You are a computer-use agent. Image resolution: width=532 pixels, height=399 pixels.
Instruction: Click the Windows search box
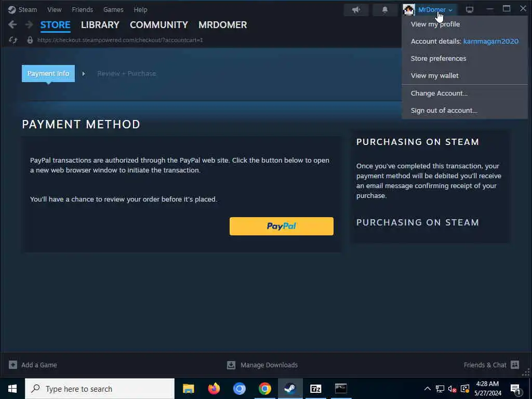[100, 389]
